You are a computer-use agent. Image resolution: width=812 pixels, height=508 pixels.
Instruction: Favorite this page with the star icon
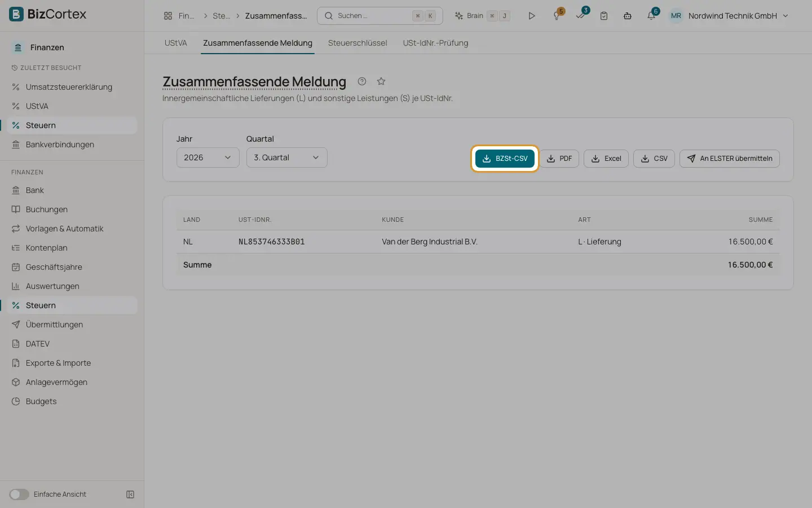(x=381, y=81)
